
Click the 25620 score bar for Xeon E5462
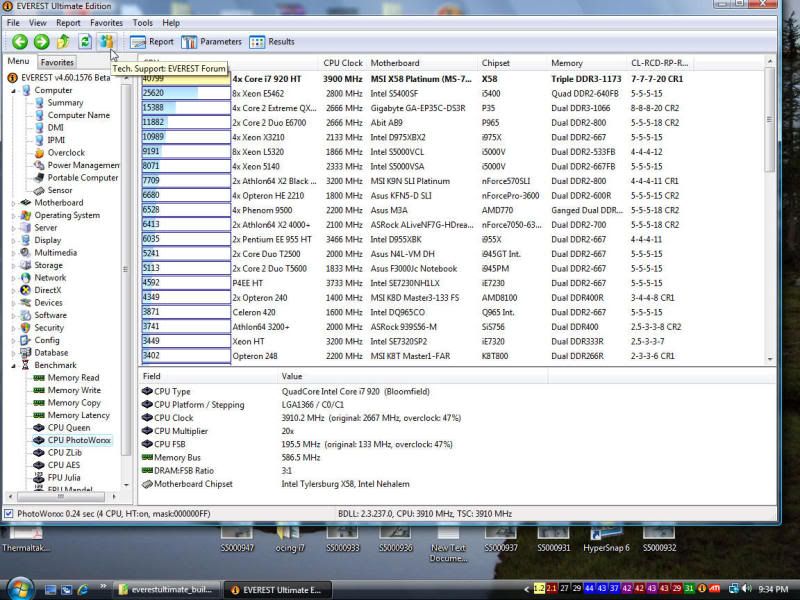(x=186, y=93)
